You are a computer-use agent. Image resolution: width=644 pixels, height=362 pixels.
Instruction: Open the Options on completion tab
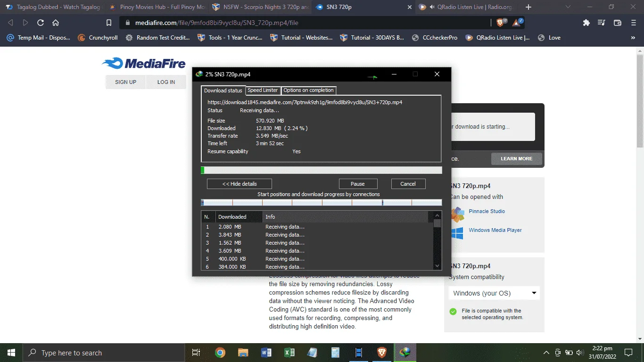pos(309,90)
